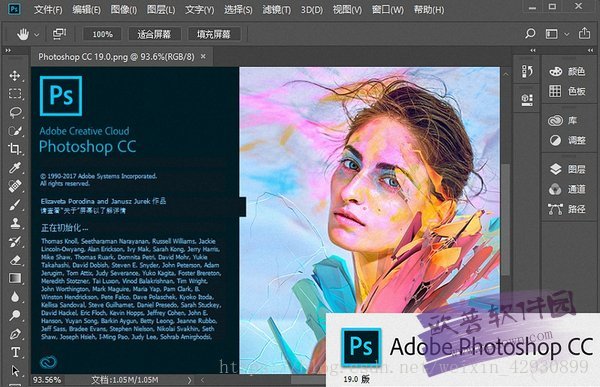Select the Eyedropper tool

pyautogui.click(x=15, y=168)
